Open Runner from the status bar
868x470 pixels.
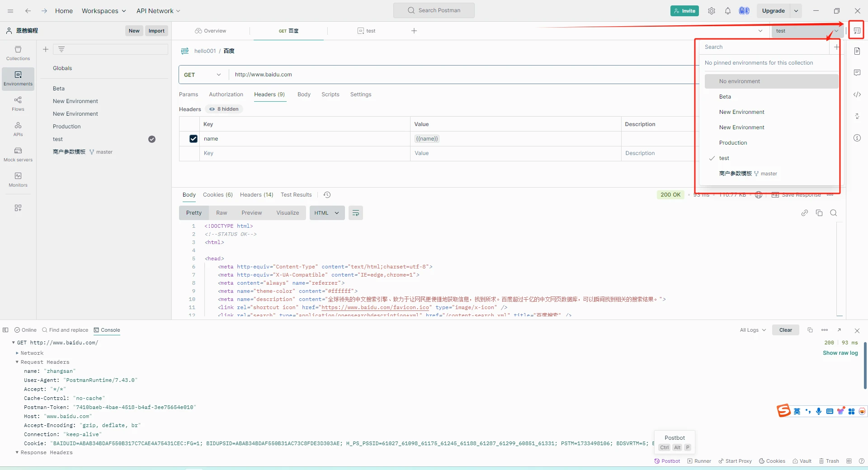click(x=699, y=461)
